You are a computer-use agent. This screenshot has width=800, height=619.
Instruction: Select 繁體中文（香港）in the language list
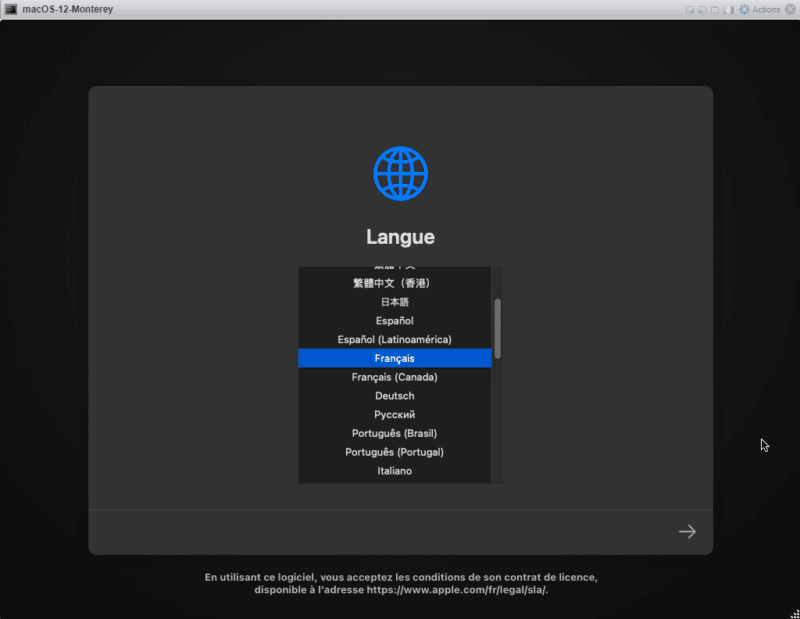[394, 283]
